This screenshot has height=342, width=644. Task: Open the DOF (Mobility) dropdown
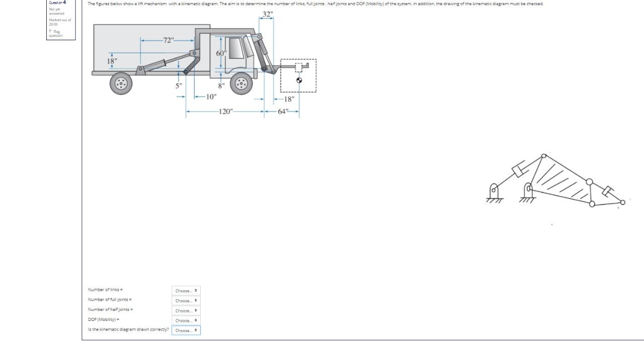tap(186, 320)
